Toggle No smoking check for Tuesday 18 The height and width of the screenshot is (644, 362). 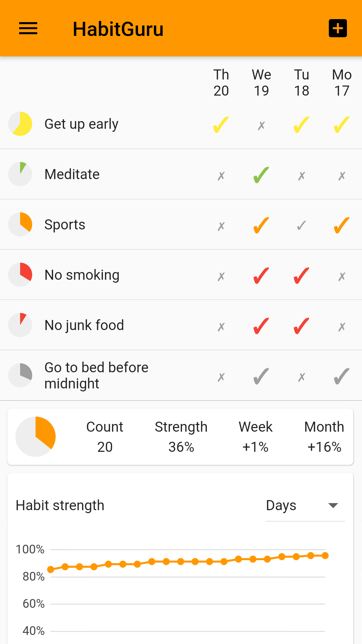301,276
